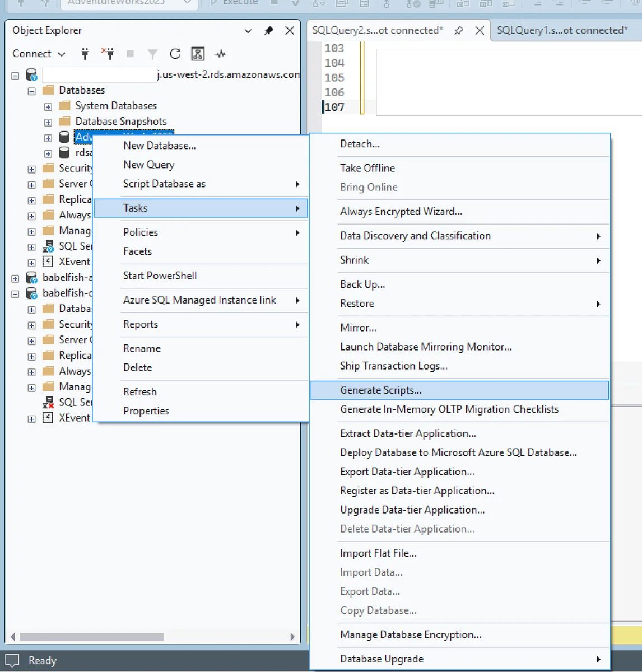Open the Connect dropdown in Object Explorer
The image size is (642, 672).
pos(39,54)
